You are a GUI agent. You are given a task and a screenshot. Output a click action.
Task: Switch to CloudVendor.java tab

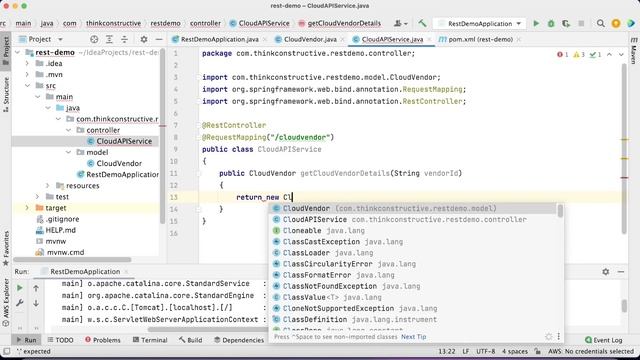[310, 39]
